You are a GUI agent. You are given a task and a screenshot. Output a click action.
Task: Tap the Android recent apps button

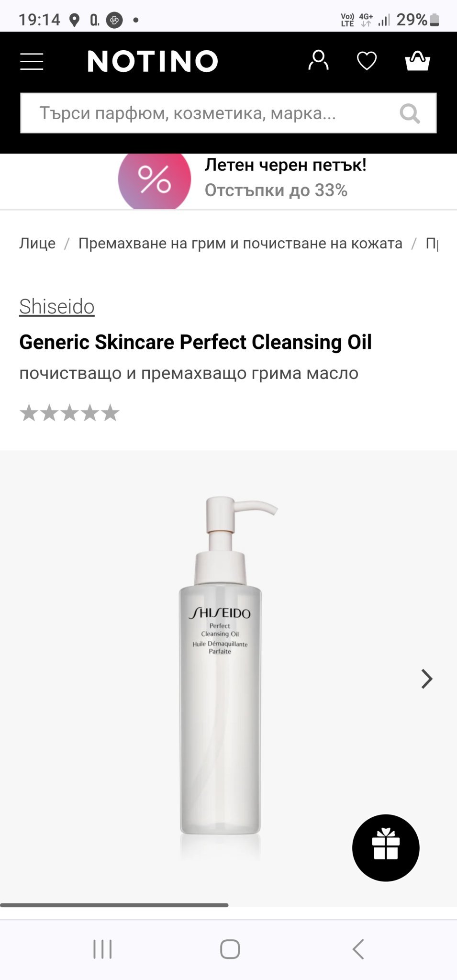pos(102,949)
